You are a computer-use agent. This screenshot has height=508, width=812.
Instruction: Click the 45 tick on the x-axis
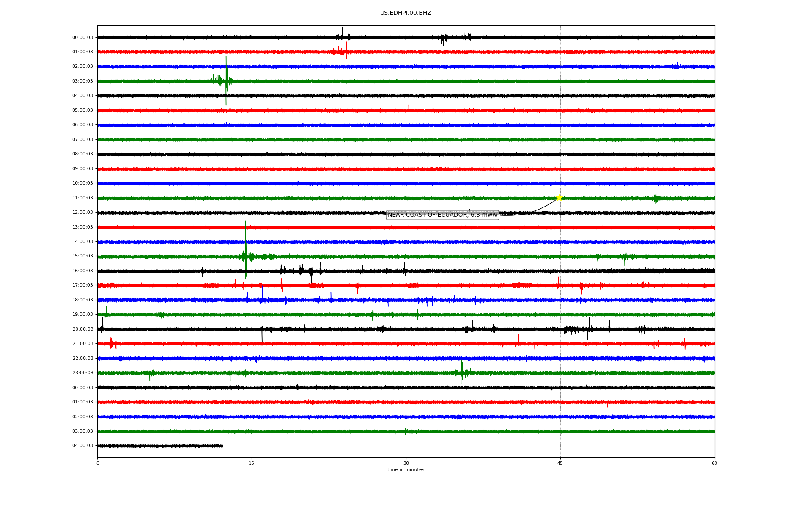click(560, 464)
